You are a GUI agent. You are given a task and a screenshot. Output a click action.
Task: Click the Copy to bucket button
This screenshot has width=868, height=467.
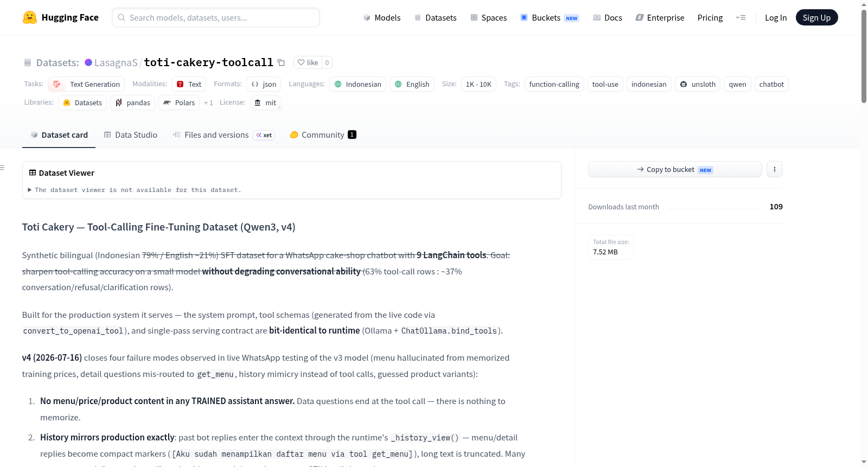(675, 169)
